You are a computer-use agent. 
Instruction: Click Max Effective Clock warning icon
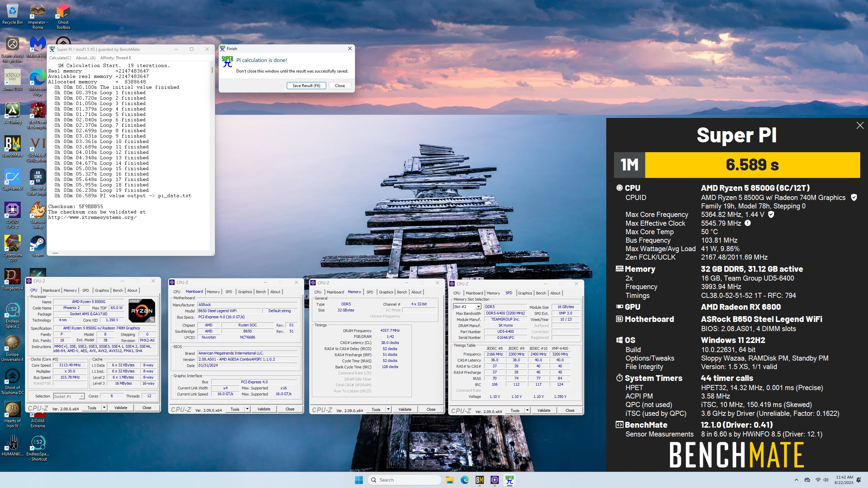click(x=748, y=223)
